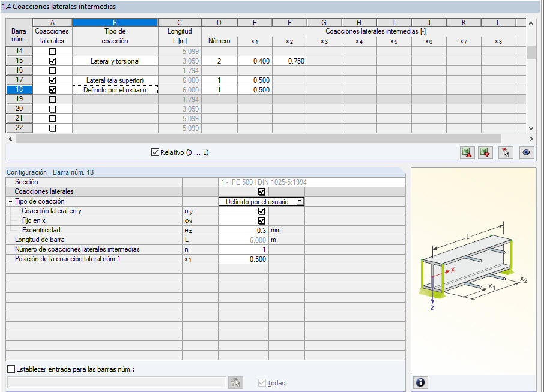Viewport: 544px width, 392px height.
Task: Enable lateral restraints for member 22
Action: click(52, 128)
